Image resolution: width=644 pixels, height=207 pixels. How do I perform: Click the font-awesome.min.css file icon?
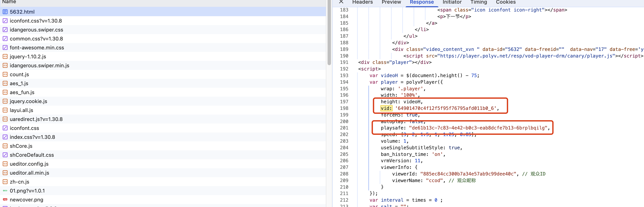tap(5, 47)
